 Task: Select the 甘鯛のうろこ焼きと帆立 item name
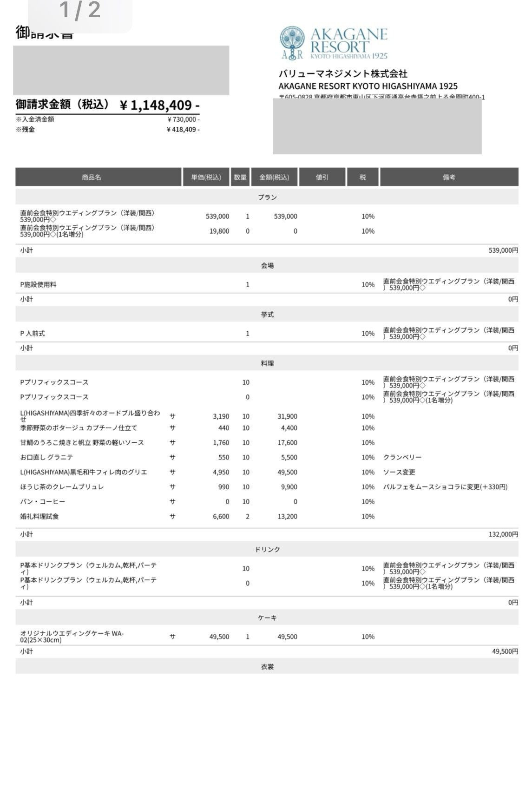click(x=82, y=443)
